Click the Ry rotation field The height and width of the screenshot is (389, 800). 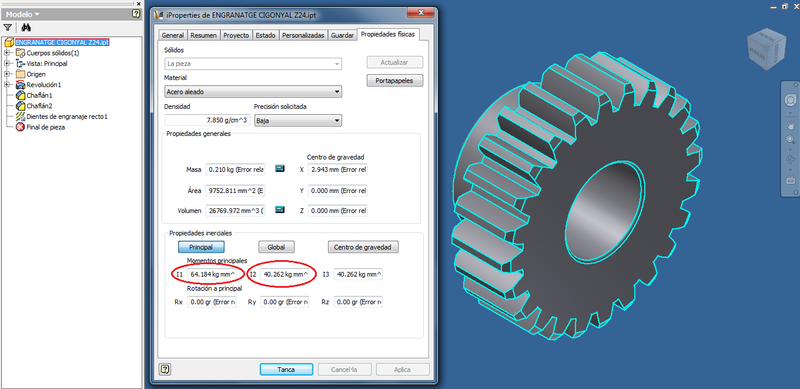tap(285, 302)
